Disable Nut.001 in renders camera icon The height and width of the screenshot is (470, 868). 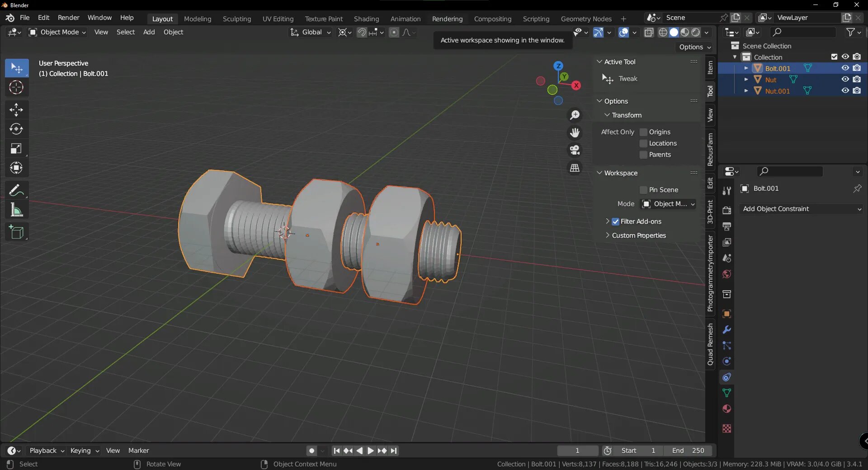tap(857, 90)
